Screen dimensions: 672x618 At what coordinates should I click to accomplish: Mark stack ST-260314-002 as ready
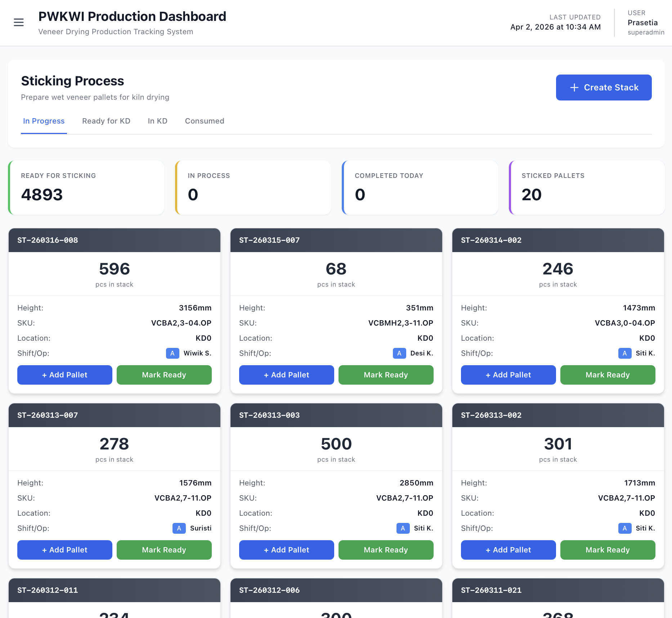[x=608, y=375]
